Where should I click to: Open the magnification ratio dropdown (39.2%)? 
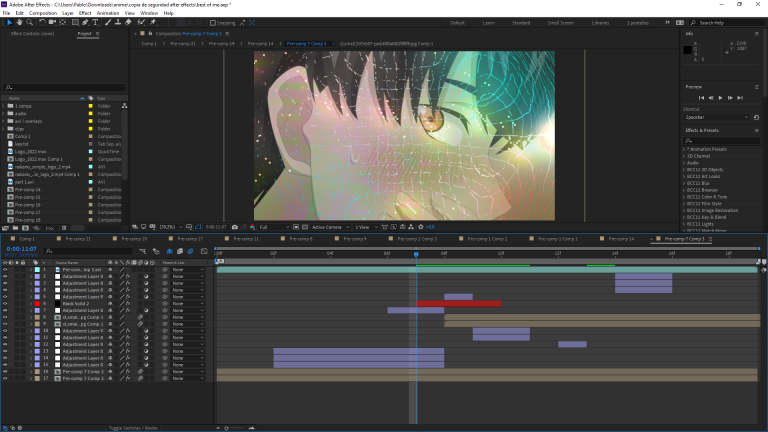(171, 227)
